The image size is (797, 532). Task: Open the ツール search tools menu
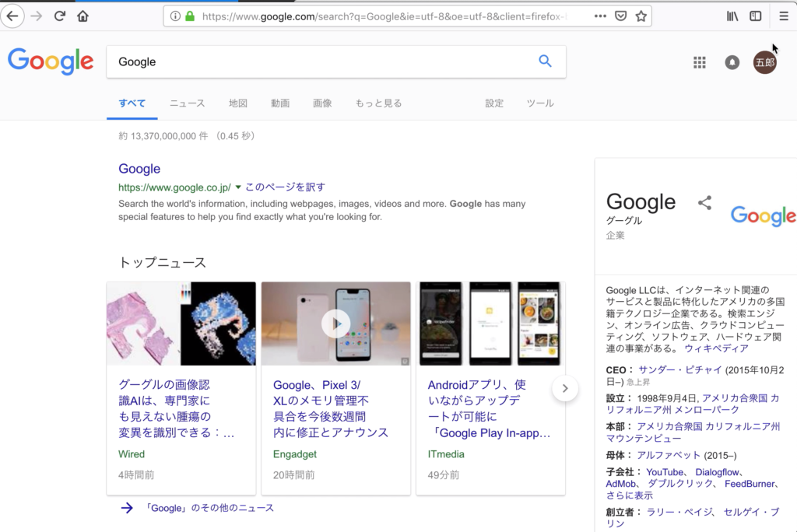(x=539, y=103)
